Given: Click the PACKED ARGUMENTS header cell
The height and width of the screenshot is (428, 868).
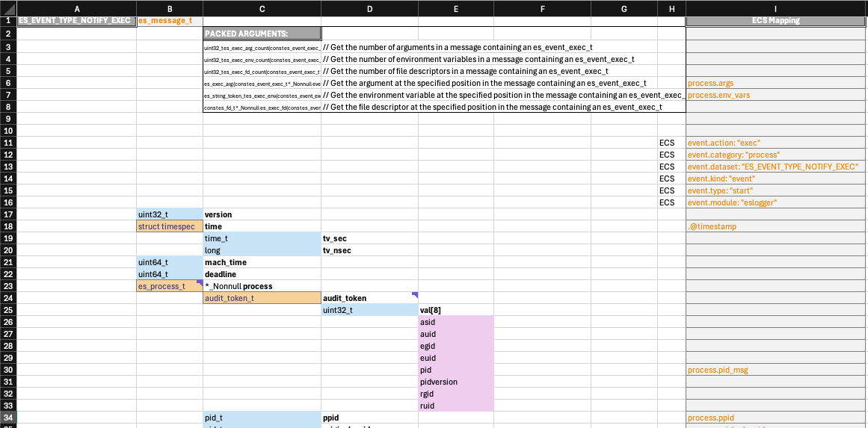Looking at the screenshot, I should (x=262, y=33).
